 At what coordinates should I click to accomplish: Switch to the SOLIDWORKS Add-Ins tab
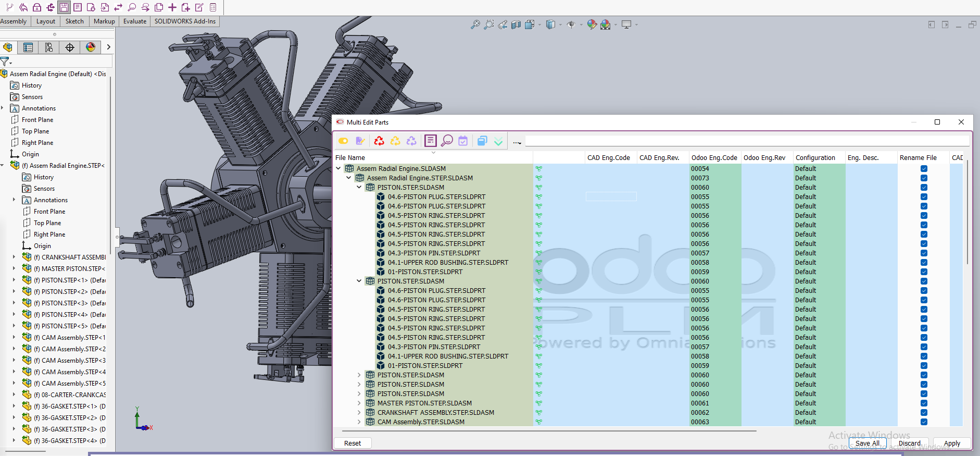pos(185,21)
